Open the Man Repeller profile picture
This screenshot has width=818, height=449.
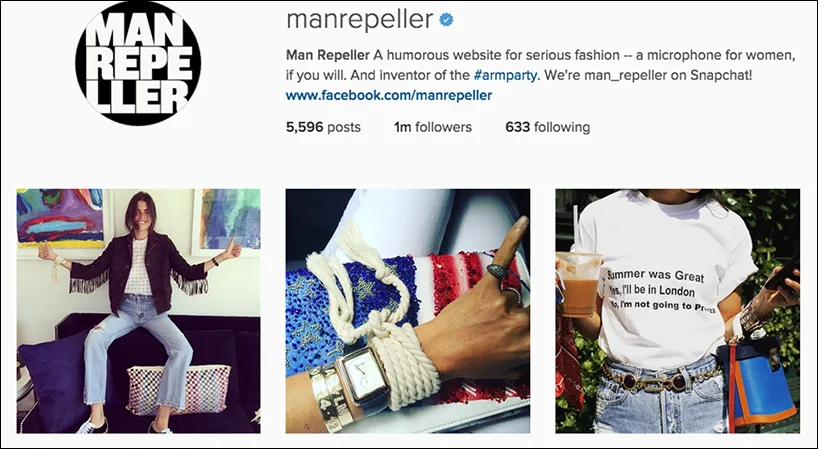138,63
